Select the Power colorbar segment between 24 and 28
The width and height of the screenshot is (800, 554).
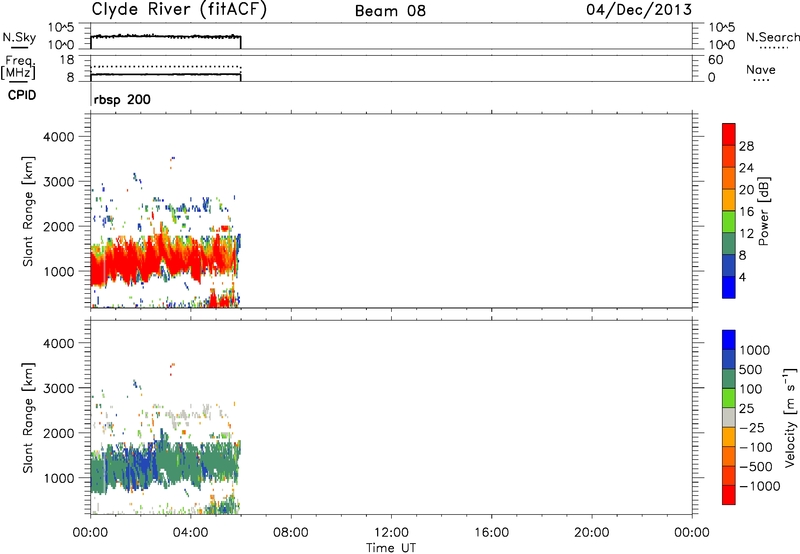[x=729, y=156]
